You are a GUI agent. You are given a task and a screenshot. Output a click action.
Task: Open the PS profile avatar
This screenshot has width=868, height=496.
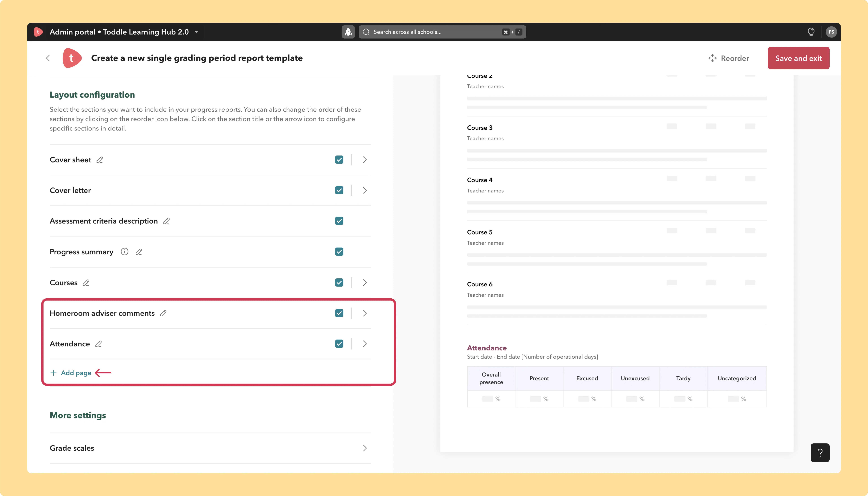tap(831, 32)
